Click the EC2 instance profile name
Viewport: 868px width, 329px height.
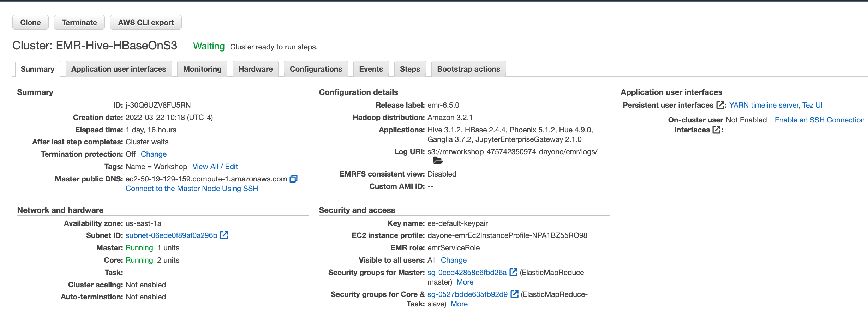pos(507,235)
